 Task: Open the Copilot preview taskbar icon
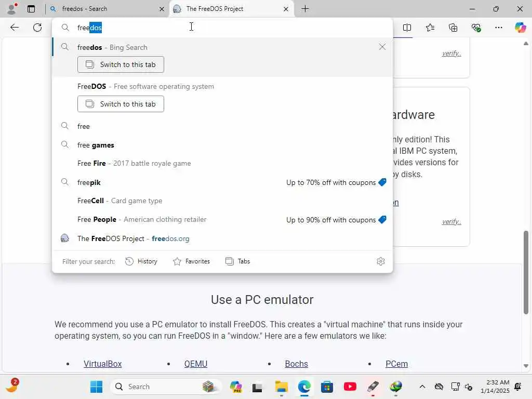click(235, 387)
